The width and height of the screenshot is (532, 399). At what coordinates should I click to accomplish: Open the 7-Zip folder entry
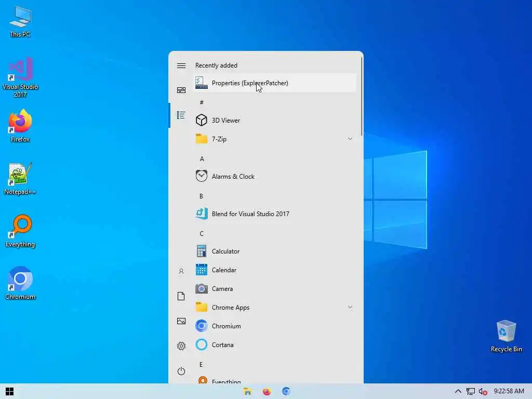click(x=275, y=139)
